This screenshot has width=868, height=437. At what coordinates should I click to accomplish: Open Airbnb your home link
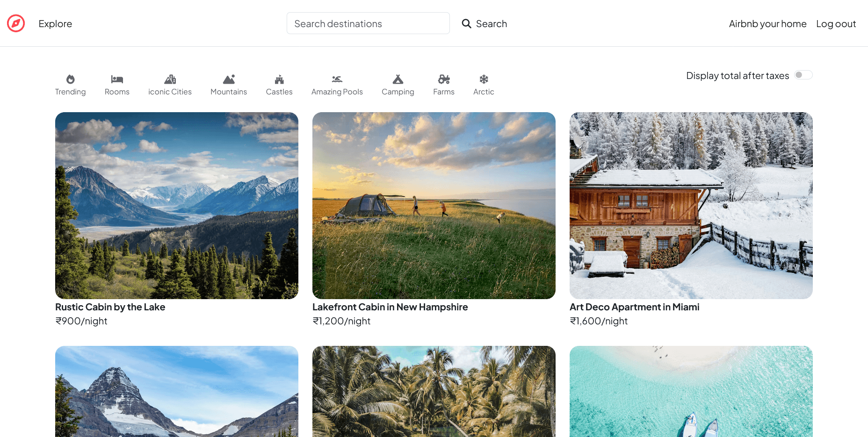pyautogui.click(x=767, y=24)
